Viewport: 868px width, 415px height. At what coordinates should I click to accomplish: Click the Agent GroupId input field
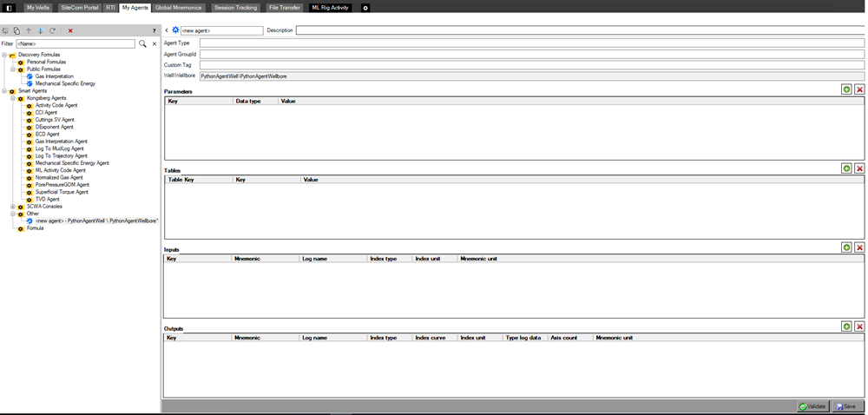(x=532, y=54)
